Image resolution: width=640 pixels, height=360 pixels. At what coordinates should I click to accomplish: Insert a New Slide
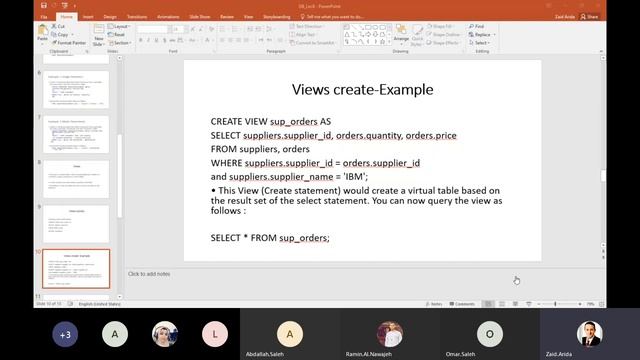tap(98, 35)
